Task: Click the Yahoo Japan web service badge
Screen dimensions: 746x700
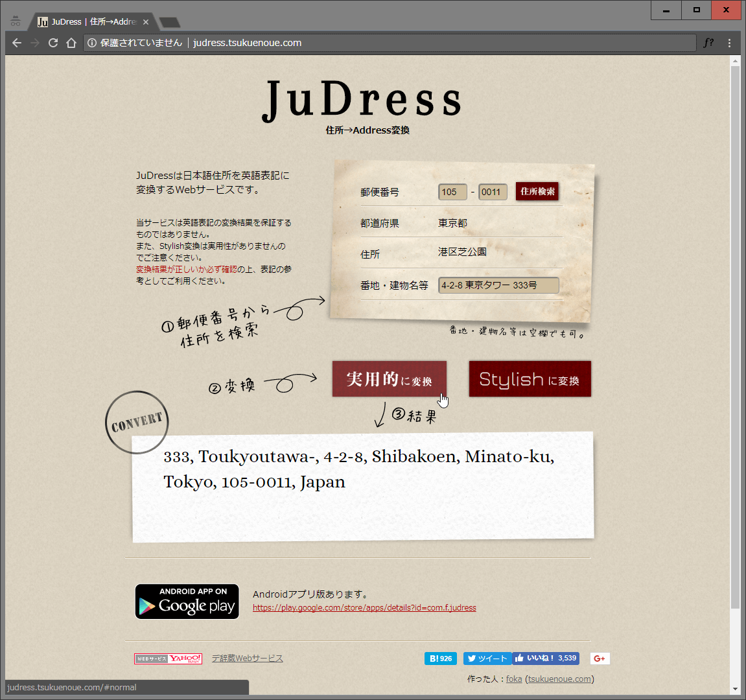Action: click(x=168, y=659)
